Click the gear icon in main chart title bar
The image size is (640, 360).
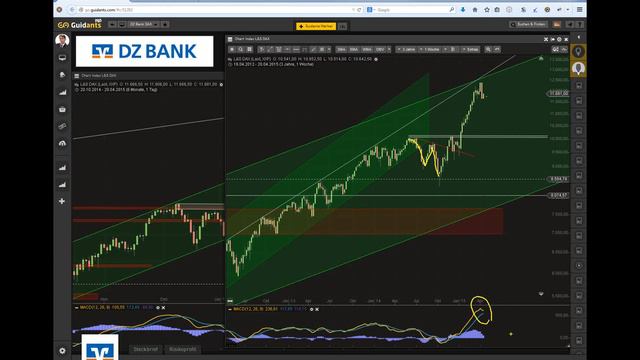559,39
